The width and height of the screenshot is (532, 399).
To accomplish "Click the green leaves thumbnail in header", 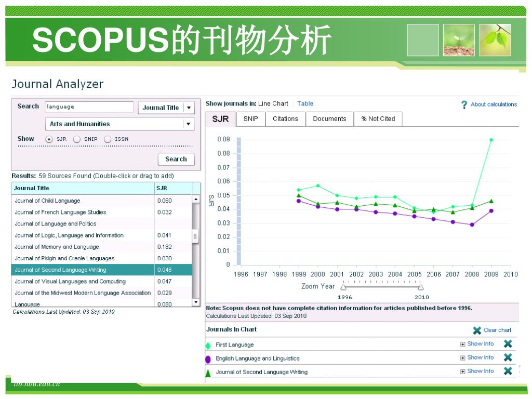I will pyautogui.click(x=495, y=40).
